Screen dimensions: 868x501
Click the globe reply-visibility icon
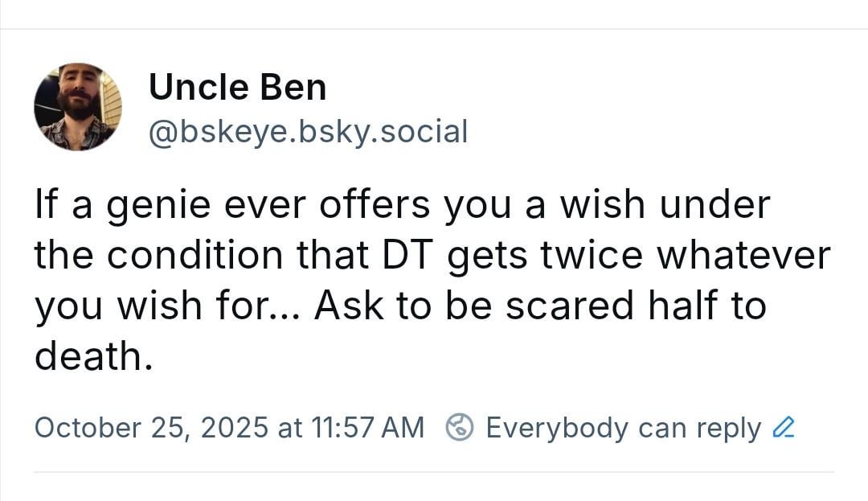460,427
